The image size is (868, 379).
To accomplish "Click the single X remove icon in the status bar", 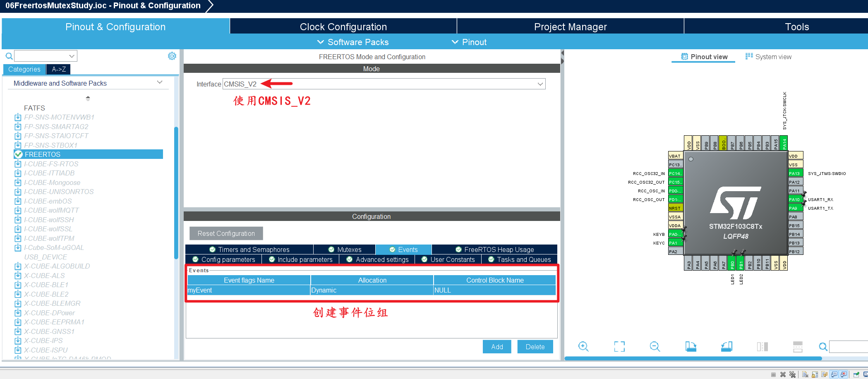I will point(783,374).
